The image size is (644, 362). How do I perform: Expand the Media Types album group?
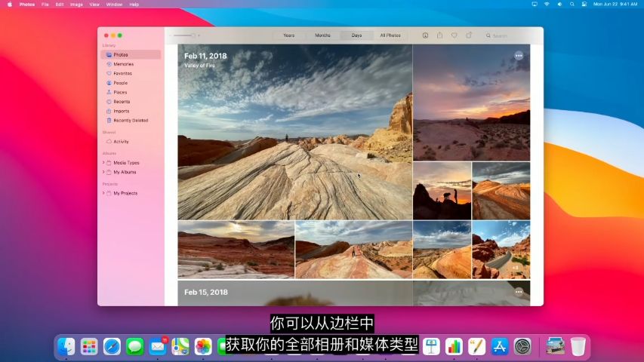click(103, 163)
